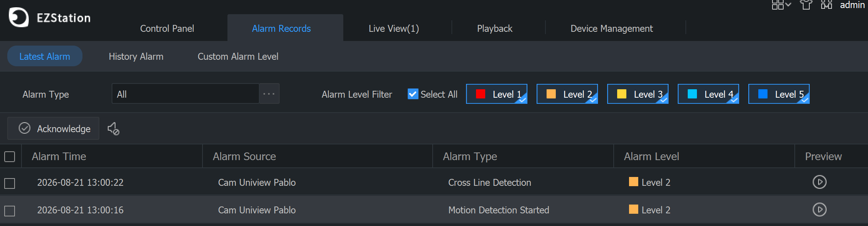Viewport: 868px width, 226px height.
Task: Play preview for Cross Line Detection alarm
Action: [819, 182]
